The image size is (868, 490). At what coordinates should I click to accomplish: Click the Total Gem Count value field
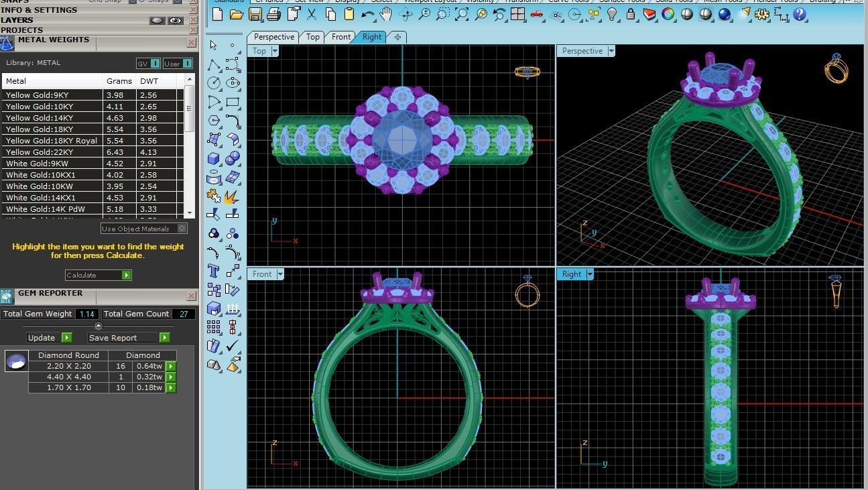(x=184, y=314)
